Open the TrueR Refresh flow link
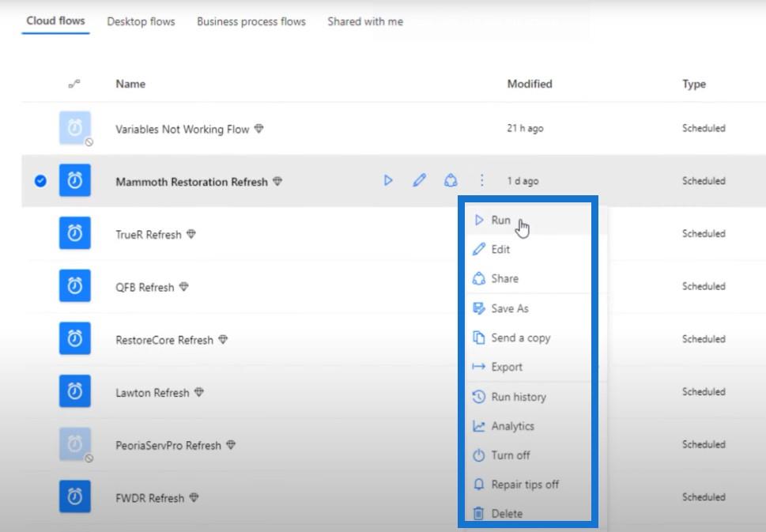 point(149,235)
